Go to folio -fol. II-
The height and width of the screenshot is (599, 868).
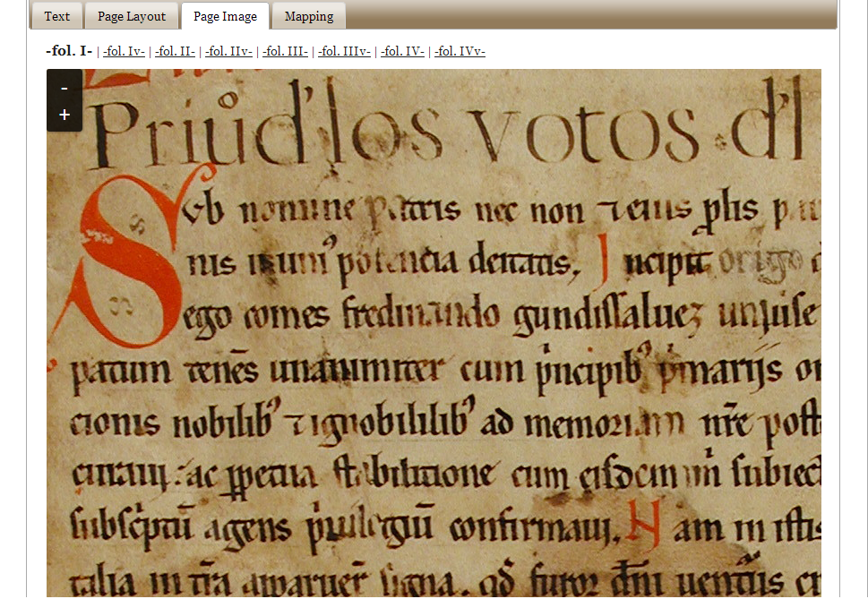pos(175,51)
